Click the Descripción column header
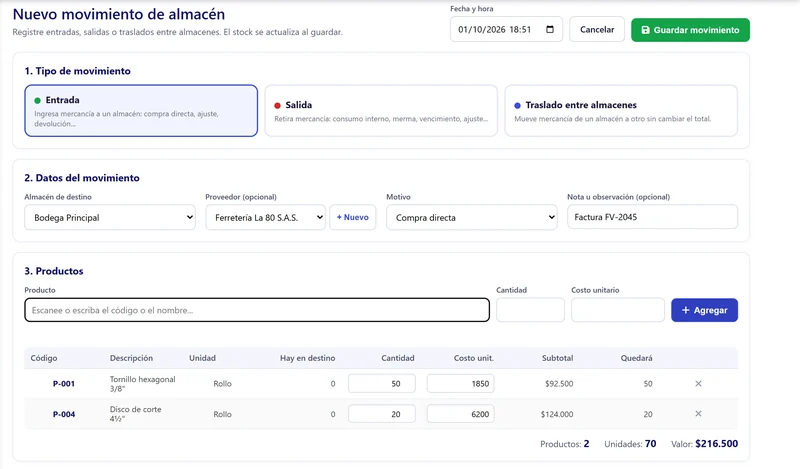Screen dimensions: 800x469 coord(131,358)
